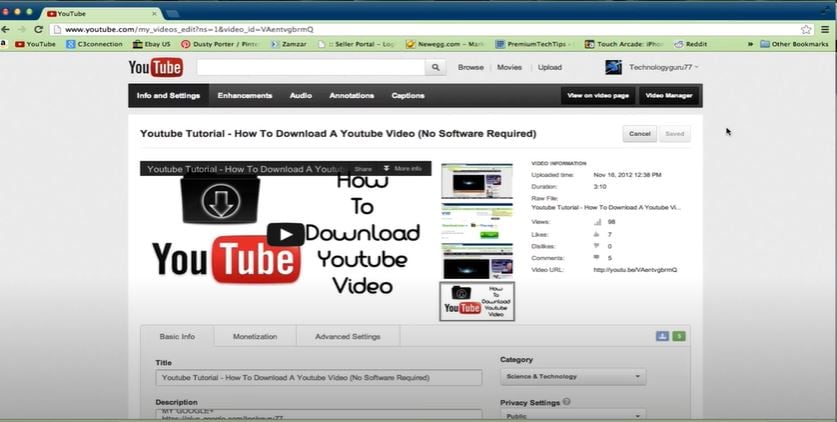Viewport: 837px width, 422px height.
Task: Open the Seller Portal bookmark
Action: [x=356, y=44]
